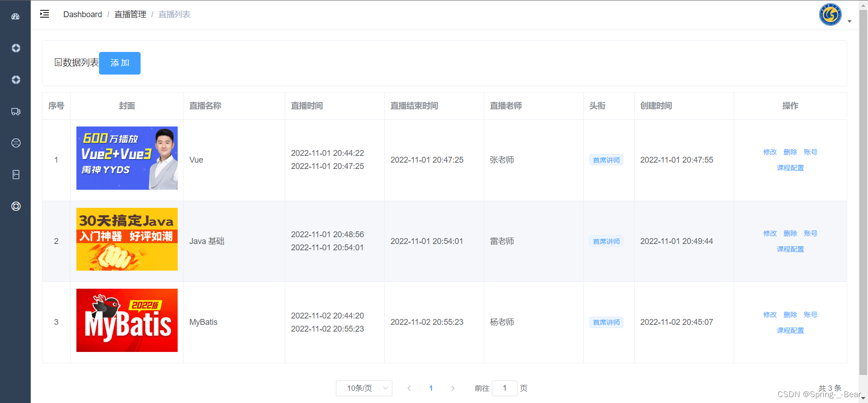Click created time 2022-11-01 20:47:55
This screenshot has width=868, height=403.
tap(677, 160)
